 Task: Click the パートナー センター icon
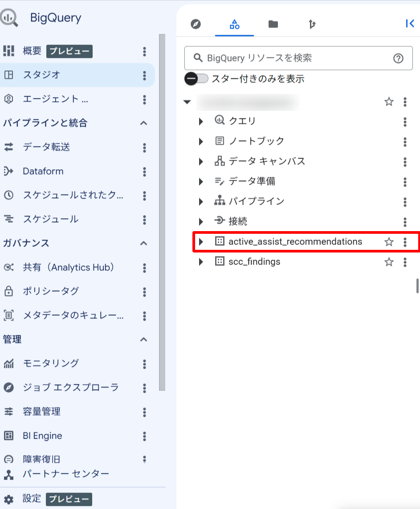point(9,475)
